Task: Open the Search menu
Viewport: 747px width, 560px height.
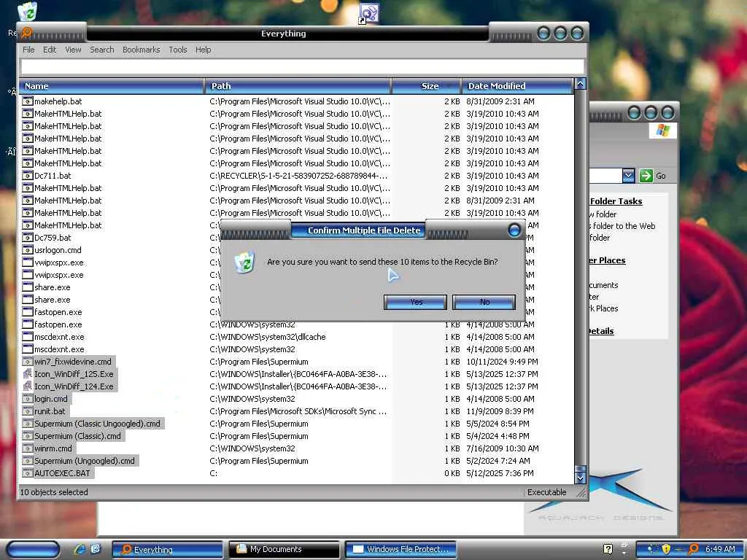Action: (x=102, y=50)
